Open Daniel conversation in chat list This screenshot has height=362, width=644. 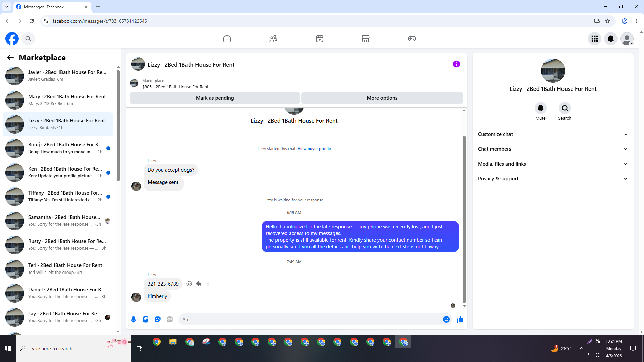point(58,293)
